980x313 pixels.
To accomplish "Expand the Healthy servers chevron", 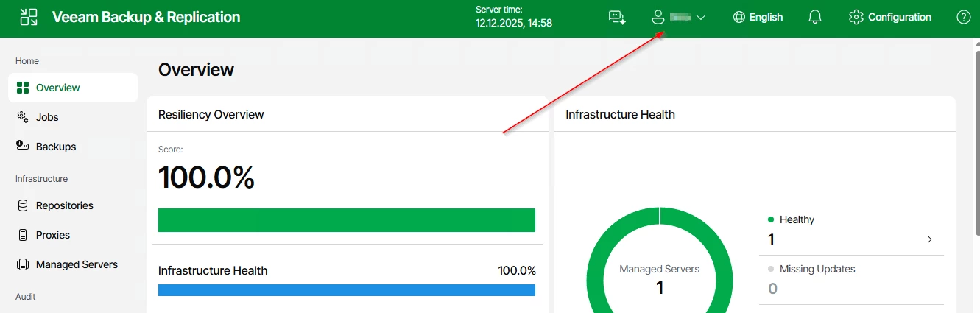I will click(929, 239).
